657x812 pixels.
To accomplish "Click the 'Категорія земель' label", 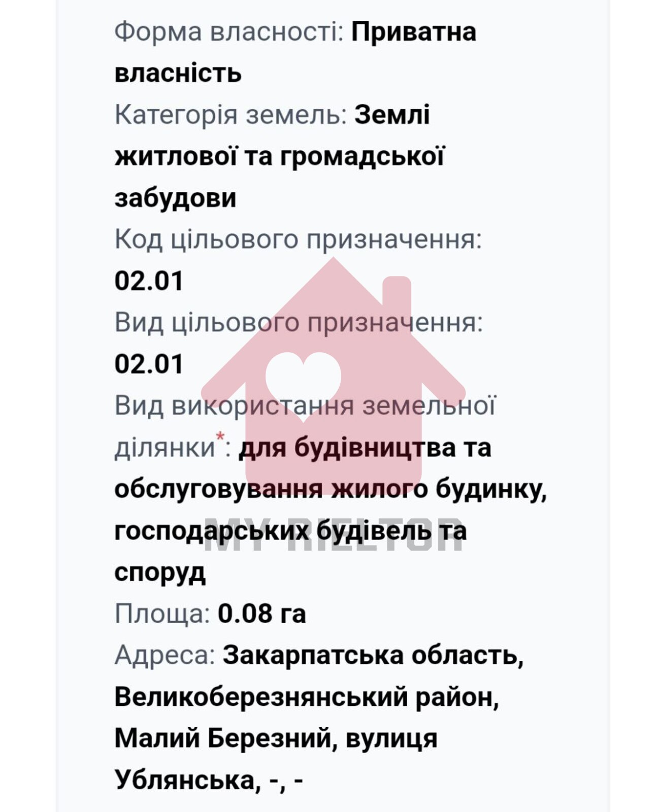I will (231, 115).
